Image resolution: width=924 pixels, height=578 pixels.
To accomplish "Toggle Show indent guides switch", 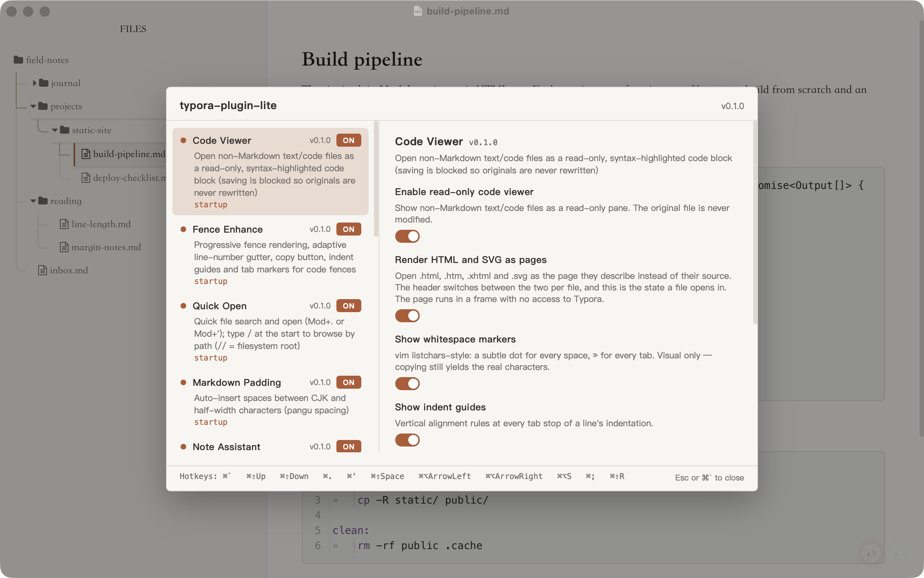I will pyautogui.click(x=407, y=440).
